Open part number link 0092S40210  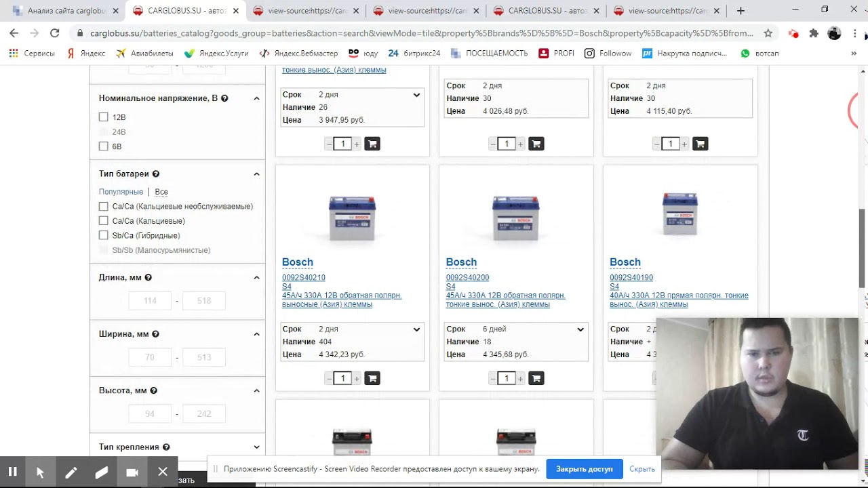[304, 278]
